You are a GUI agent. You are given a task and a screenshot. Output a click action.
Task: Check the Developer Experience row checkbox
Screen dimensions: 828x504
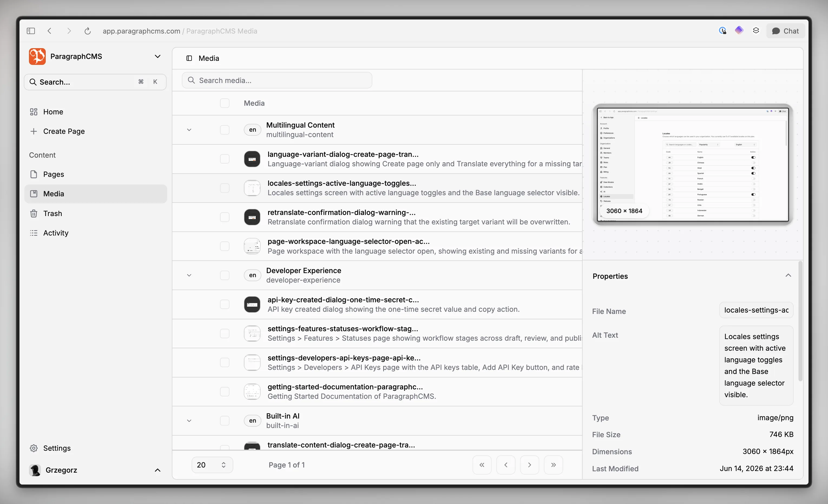click(225, 275)
